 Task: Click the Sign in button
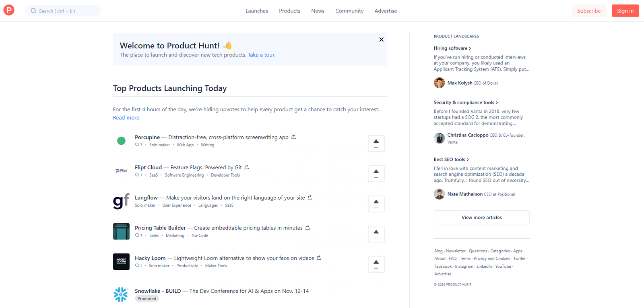click(625, 11)
